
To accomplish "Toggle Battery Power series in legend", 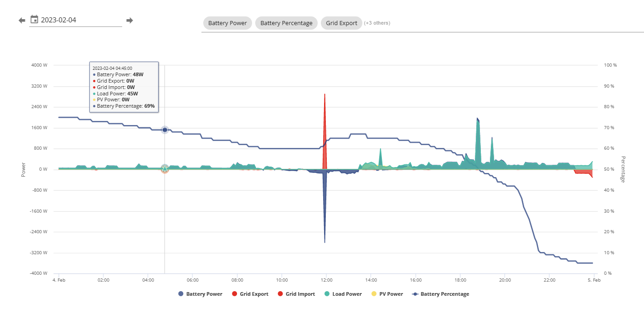I will [x=200, y=294].
